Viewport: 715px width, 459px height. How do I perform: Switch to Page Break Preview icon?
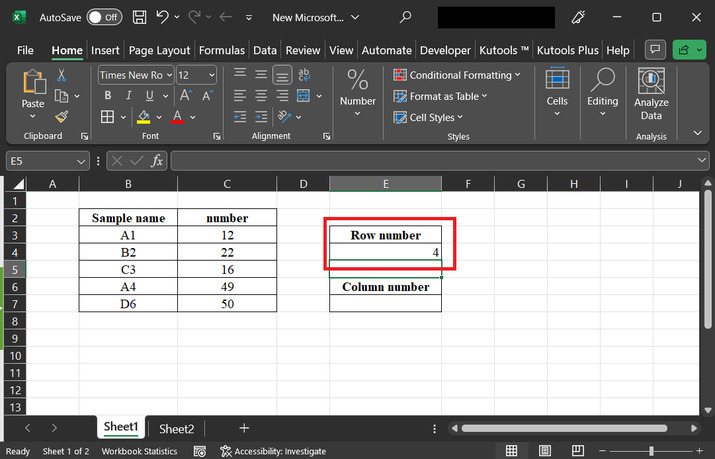578,450
